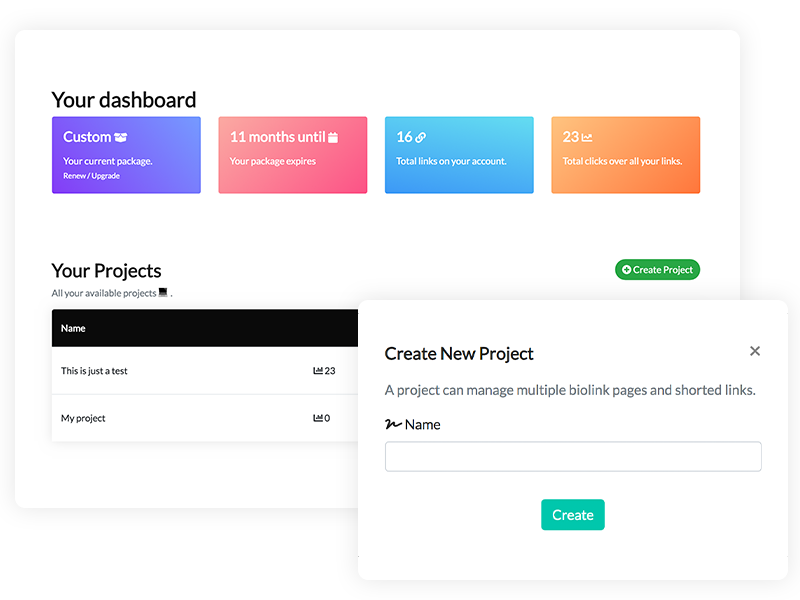The width and height of the screenshot is (800, 600).
Task: Click the 0 click count in My project row
Action: (x=327, y=418)
